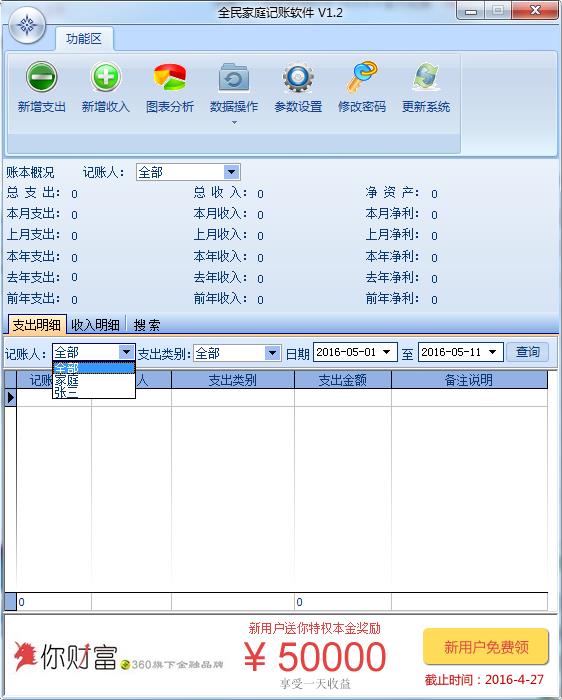Click the 总支出 value
Screen dimensions: 562x700
tap(74, 194)
